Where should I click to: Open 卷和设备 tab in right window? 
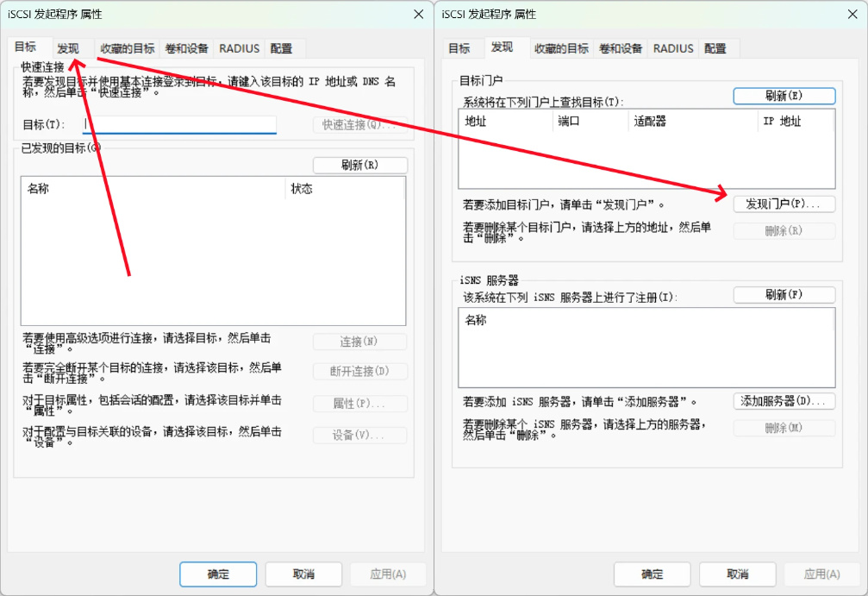click(x=621, y=49)
